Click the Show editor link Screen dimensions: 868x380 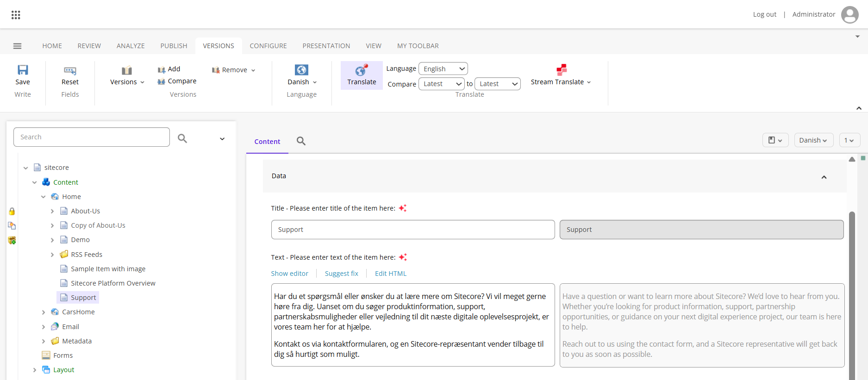289,274
